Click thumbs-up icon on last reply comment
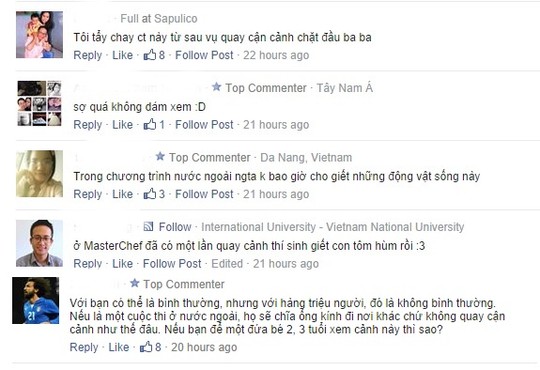This screenshot has height=370, width=540. 146,347
